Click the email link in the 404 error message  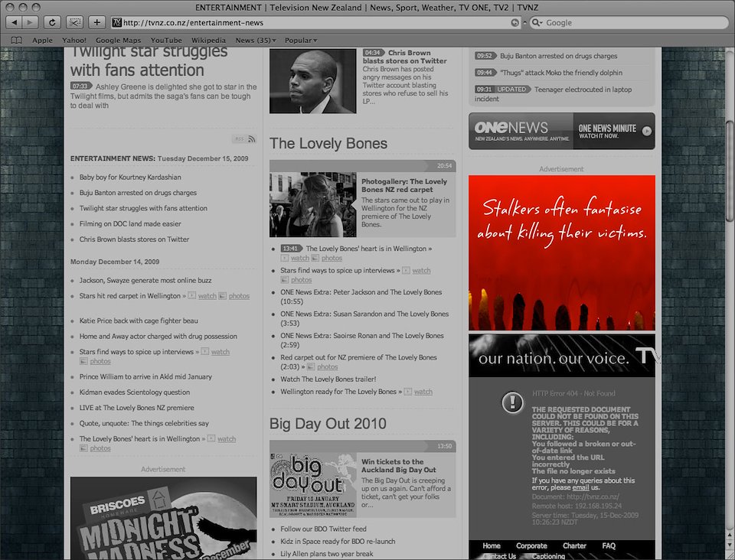tap(580, 487)
